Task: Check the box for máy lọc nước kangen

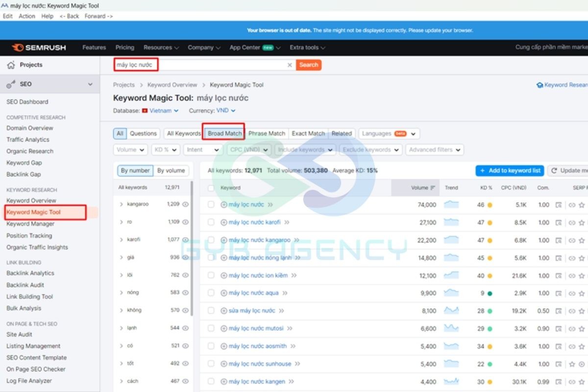Action: point(211,381)
